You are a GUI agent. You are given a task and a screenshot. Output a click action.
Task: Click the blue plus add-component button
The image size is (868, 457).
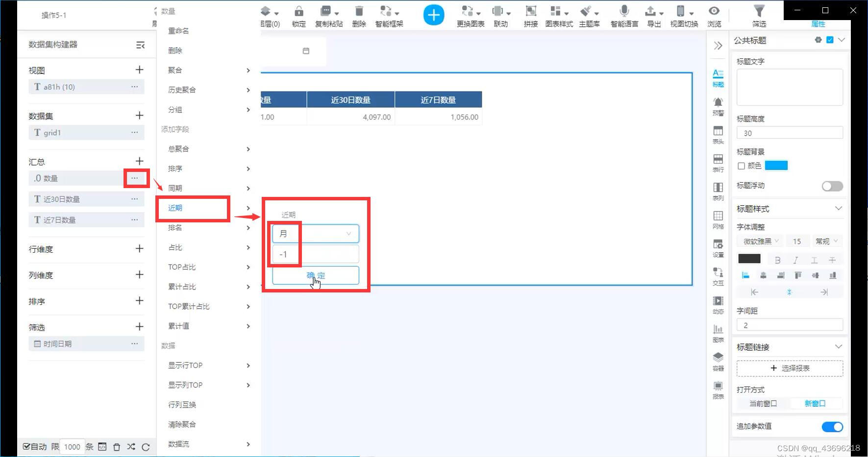pyautogui.click(x=434, y=15)
